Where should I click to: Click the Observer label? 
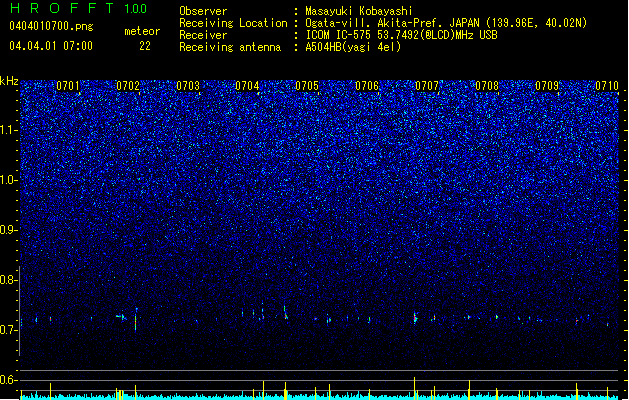[x=203, y=11]
